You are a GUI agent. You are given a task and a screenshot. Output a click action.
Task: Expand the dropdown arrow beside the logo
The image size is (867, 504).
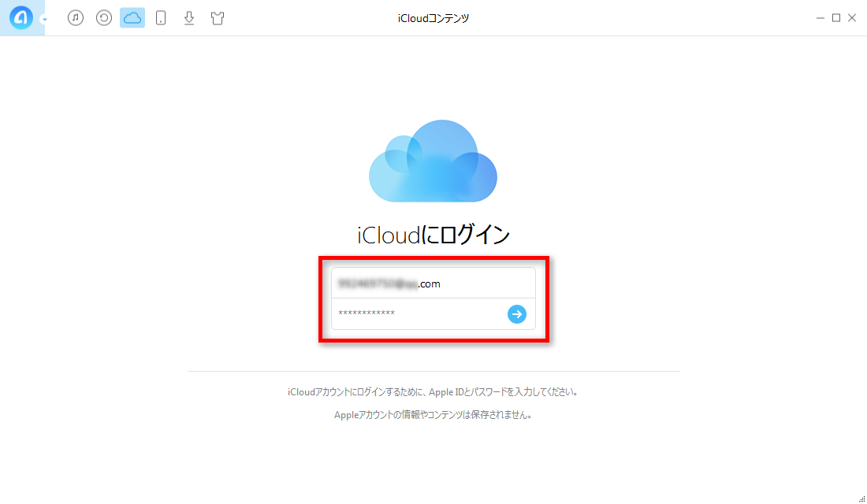pyautogui.click(x=44, y=20)
